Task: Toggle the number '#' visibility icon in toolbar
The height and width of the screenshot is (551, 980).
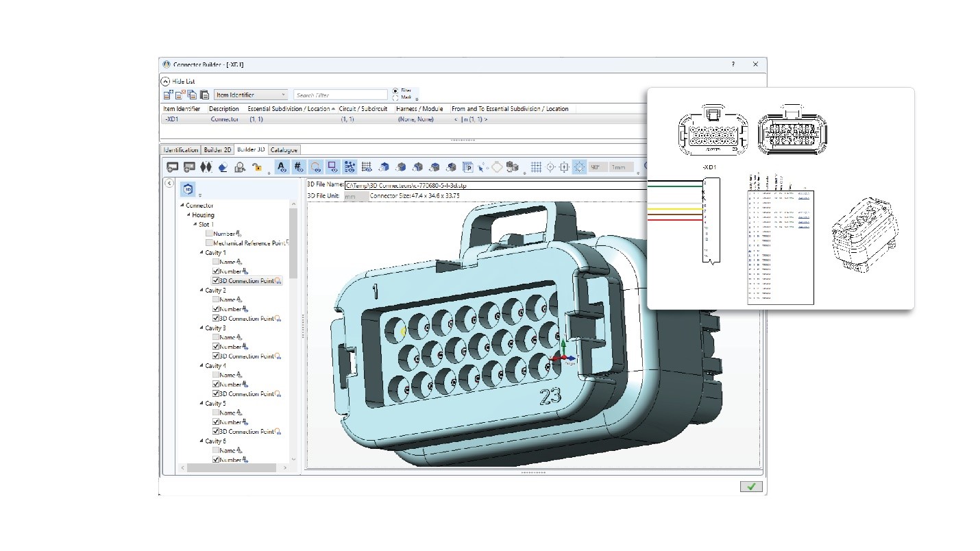Action: click(x=299, y=167)
